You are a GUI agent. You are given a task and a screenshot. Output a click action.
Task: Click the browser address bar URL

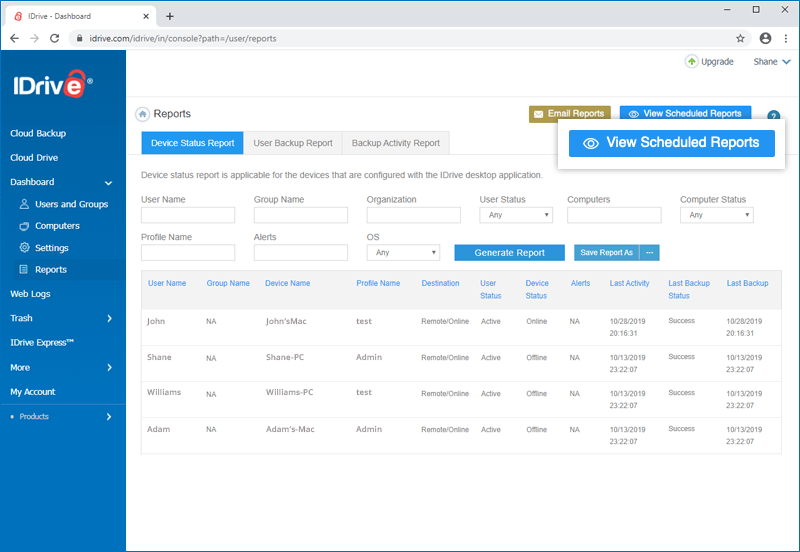183,38
